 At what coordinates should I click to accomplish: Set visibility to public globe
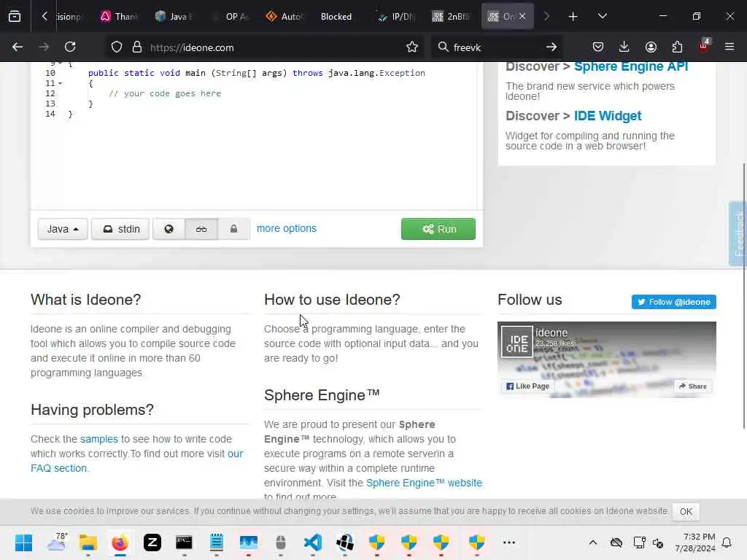tap(169, 229)
